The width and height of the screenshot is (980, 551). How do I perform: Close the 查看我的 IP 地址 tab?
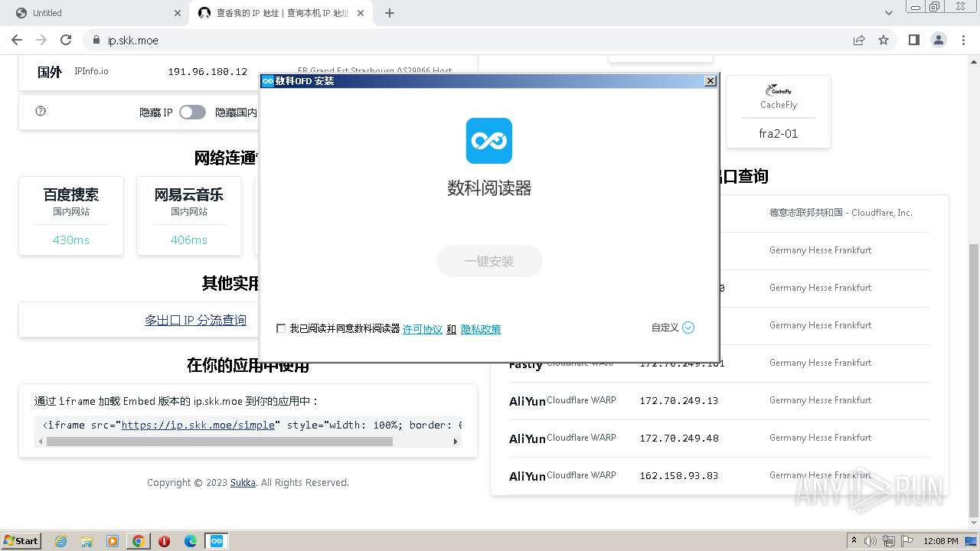click(360, 13)
